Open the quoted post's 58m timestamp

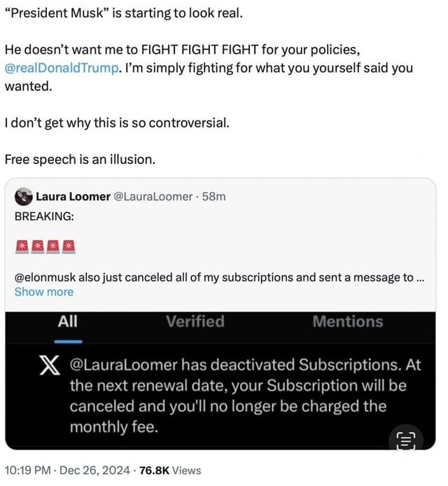[213, 196]
